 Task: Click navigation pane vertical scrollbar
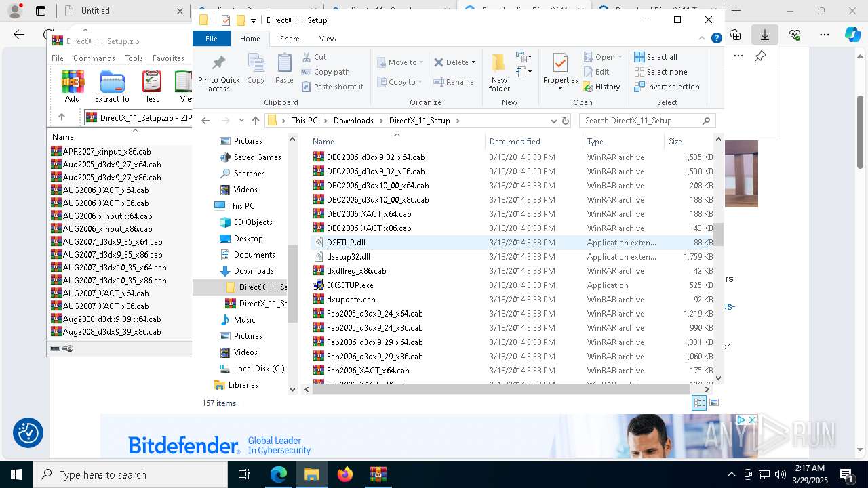pos(293,285)
